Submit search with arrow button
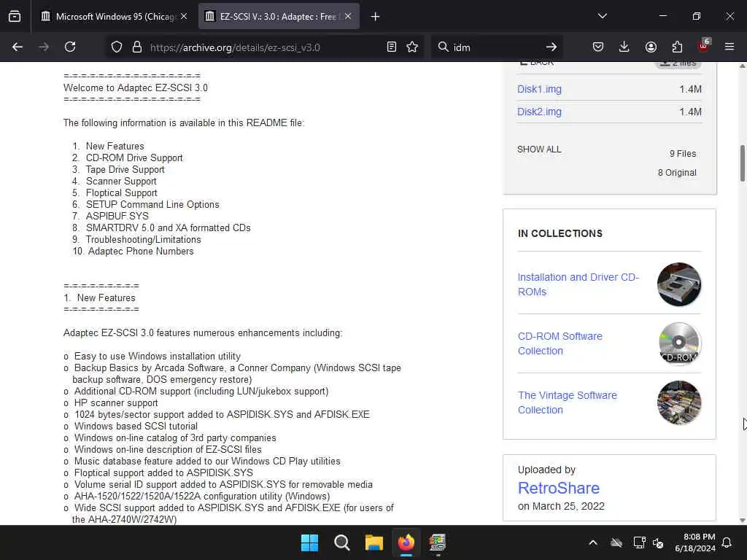Viewport: 747px width, 560px height. pos(551,47)
